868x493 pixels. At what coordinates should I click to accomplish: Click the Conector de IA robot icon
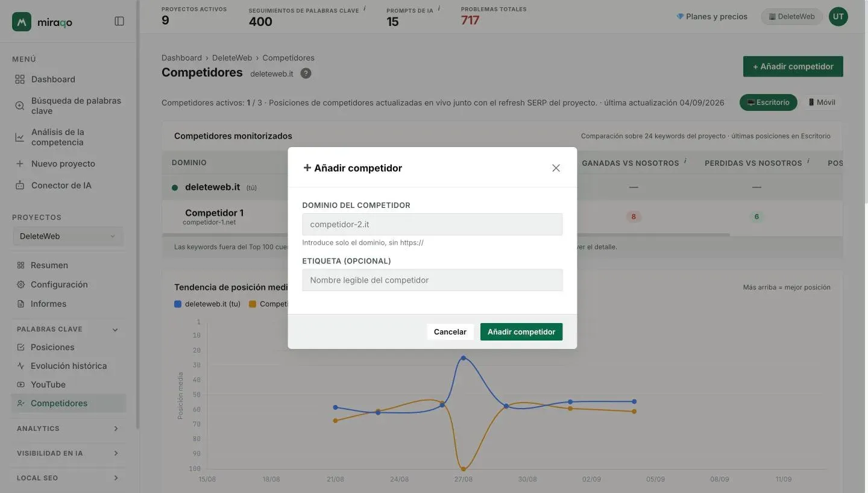tap(20, 186)
